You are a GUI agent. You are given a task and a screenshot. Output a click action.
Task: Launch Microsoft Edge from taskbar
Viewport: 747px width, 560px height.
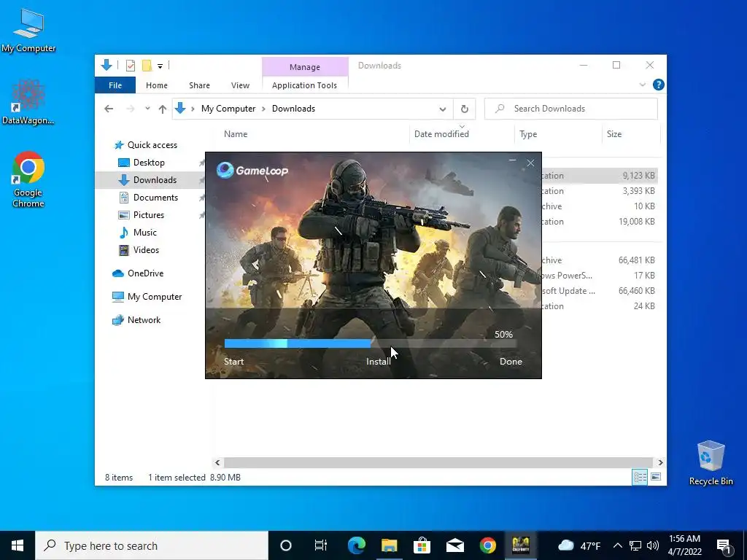pos(356,545)
